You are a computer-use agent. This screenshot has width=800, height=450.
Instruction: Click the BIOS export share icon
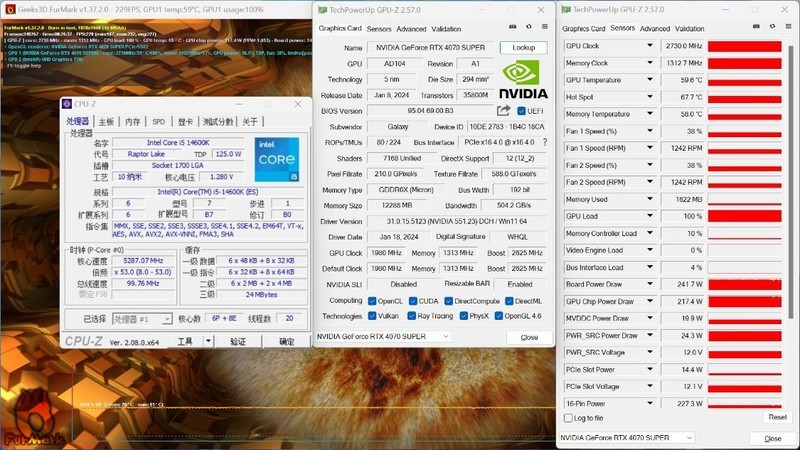(x=504, y=111)
